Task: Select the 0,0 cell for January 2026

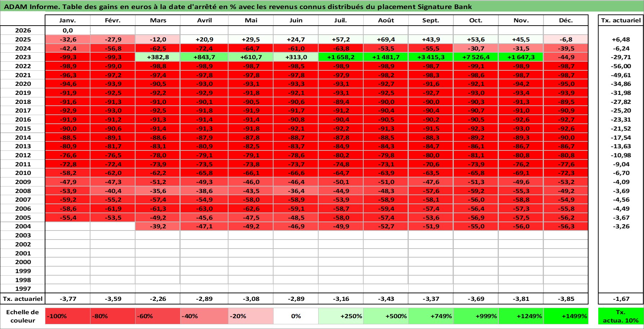Action: click(x=67, y=30)
